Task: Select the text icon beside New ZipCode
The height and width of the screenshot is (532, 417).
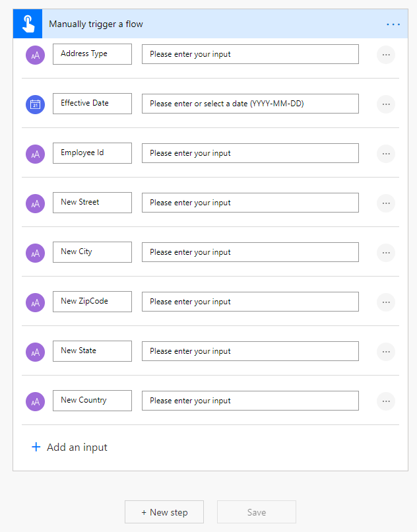Action: pyautogui.click(x=35, y=302)
